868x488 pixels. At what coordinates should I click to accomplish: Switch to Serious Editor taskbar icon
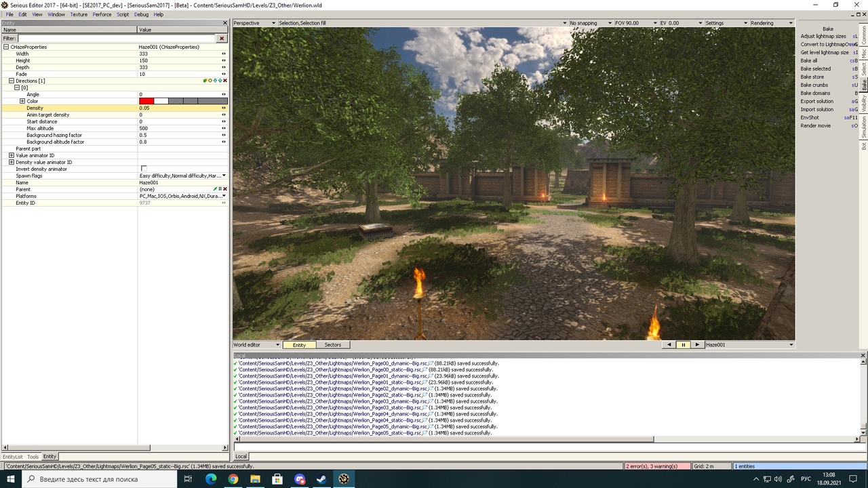344,479
